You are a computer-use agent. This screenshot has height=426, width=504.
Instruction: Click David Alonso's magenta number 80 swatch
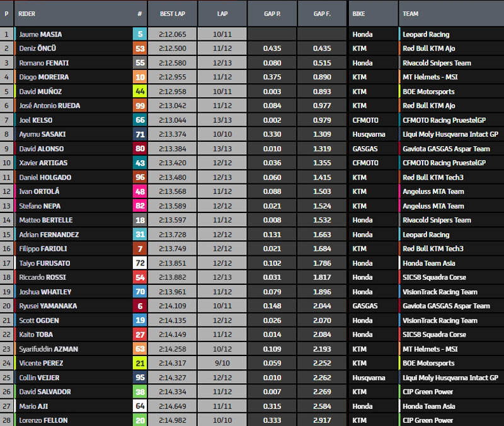(139, 149)
